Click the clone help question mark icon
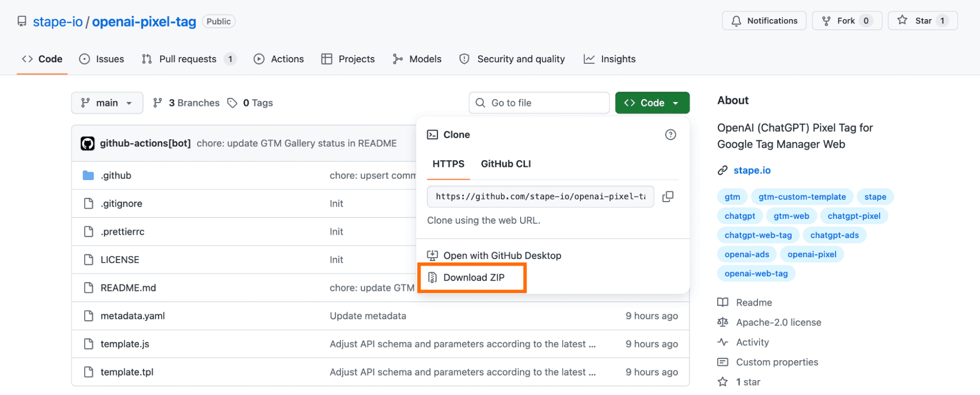Image resolution: width=980 pixels, height=395 pixels. pyautogui.click(x=670, y=134)
